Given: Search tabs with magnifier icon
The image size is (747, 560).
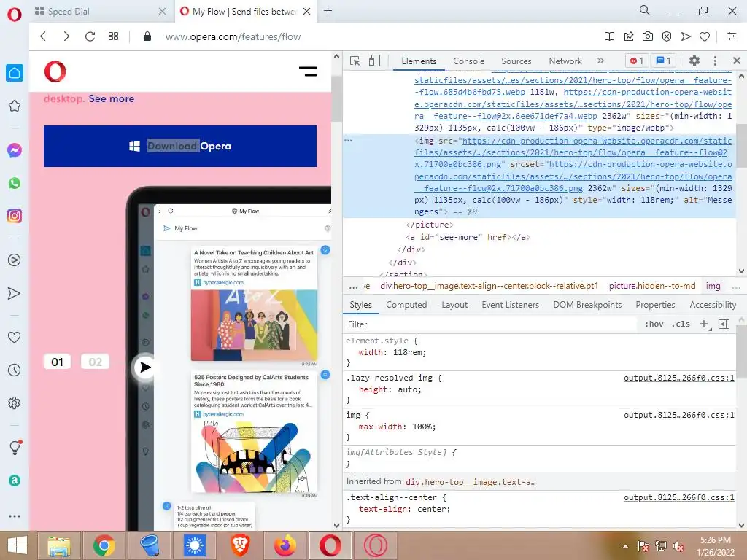Looking at the screenshot, I should pos(645,10).
